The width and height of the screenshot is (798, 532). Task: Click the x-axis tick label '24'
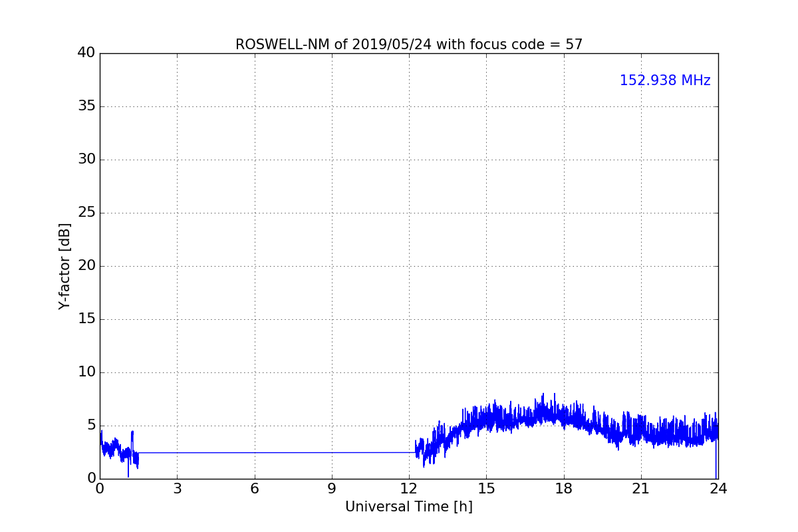pos(718,489)
